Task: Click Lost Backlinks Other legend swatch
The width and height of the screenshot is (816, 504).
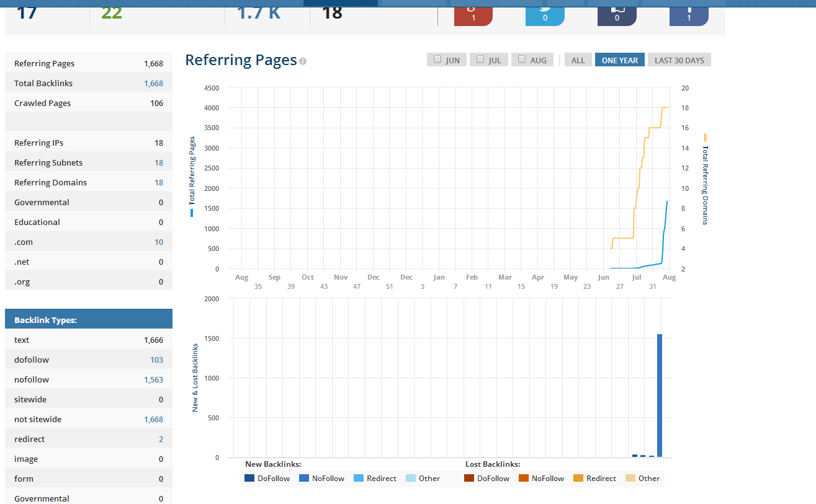Action: tap(630, 478)
